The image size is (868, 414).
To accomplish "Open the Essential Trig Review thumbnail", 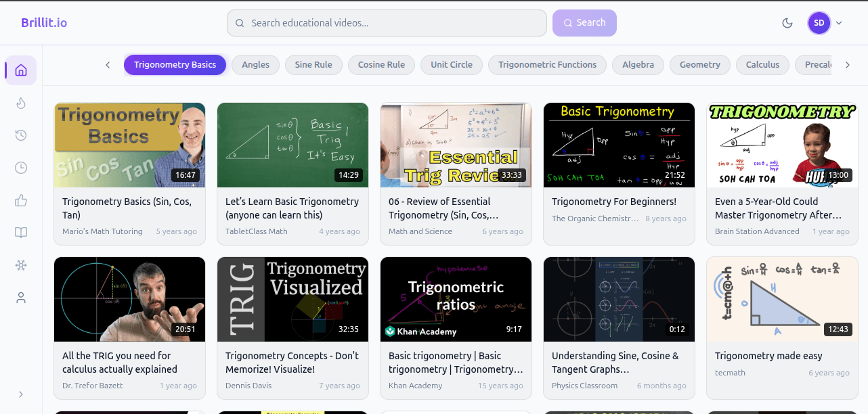I will (456, 145).
